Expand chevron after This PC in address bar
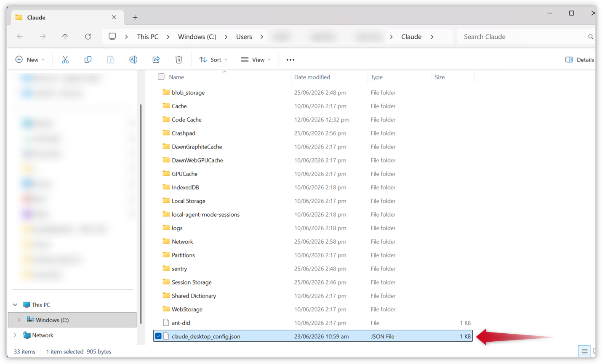602x364 pixels. point(168,37)
